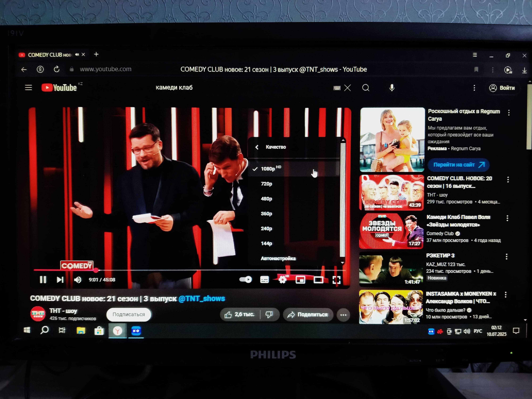Open options for INSTASAMKA x MONEYKEN video
This screenshot has width=532, height=399.
[x=506, y=295]
